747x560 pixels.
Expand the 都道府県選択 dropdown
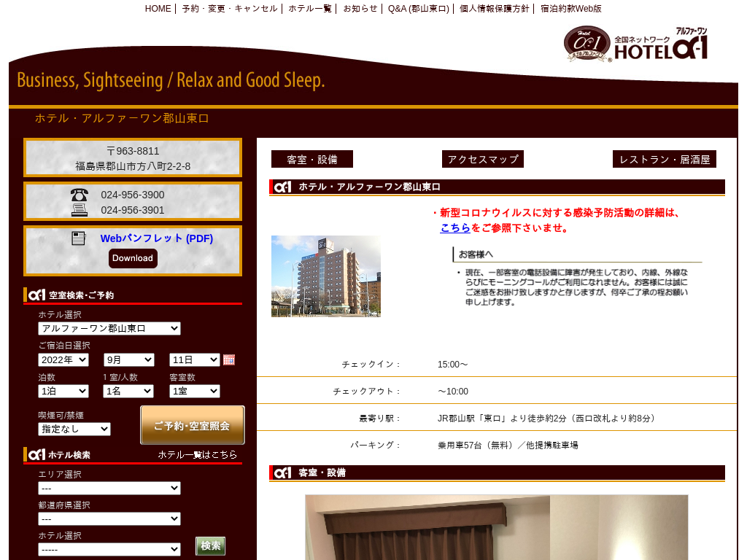coord(109,518)
